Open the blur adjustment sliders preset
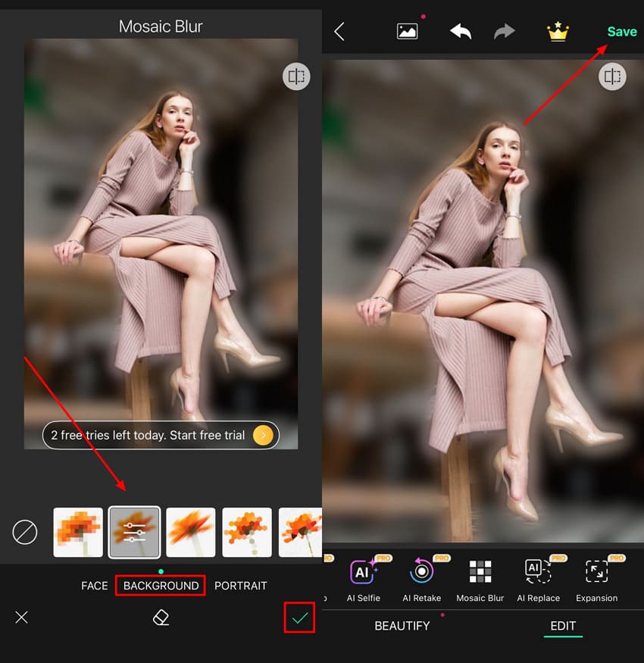Image resolution: width=644 pixels, height=663 pixels. [x=134, y=532]
